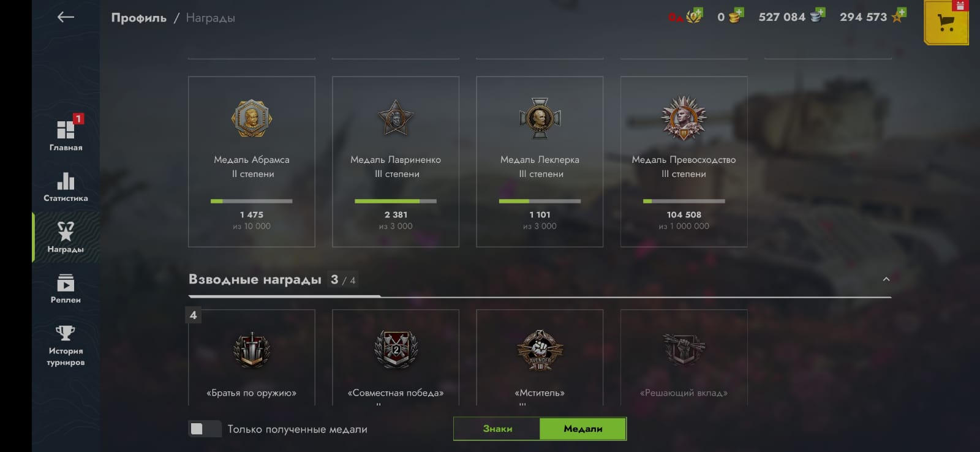Screen dimensions: 980x452
Task: Open История турниров trophy icon
Action: click(66, 333)
